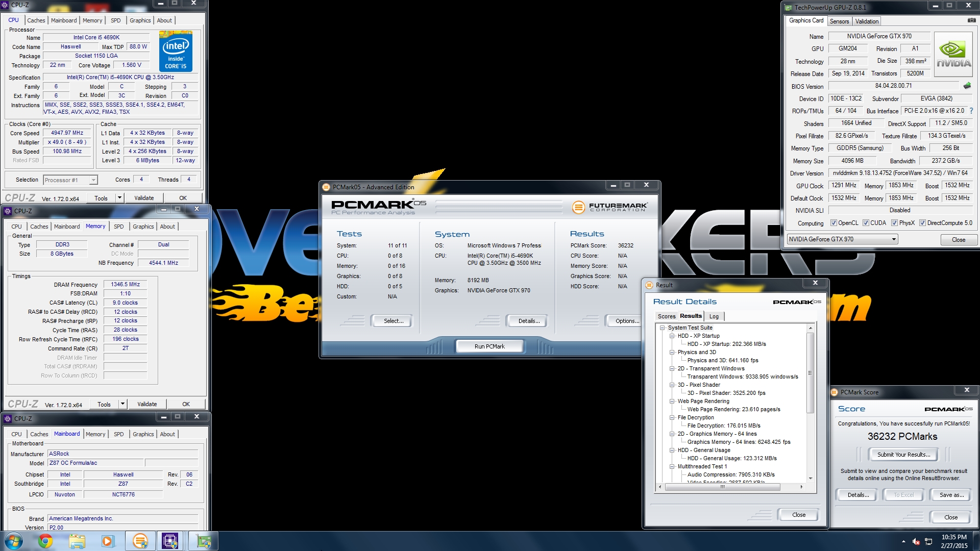This screenshot has height=551, width=980.
Task: Toggle the PhysX checkbox in GPU-Z
Action: coord(894,223)
